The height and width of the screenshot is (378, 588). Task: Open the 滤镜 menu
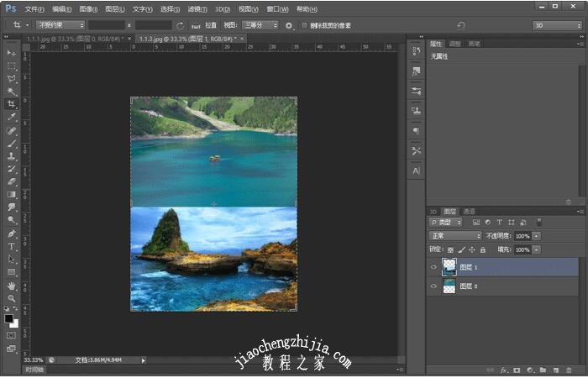197,8
